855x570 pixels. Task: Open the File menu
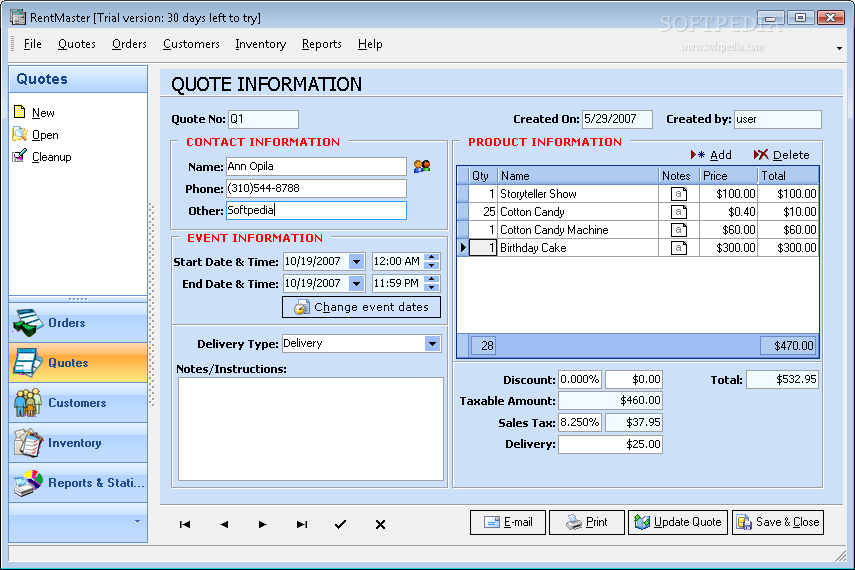pyautogui.click(x=33, y=44)
